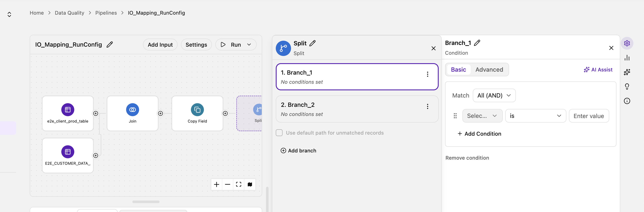Click Add branch
The width and height of the screenshot is (644, 212).
298,151
